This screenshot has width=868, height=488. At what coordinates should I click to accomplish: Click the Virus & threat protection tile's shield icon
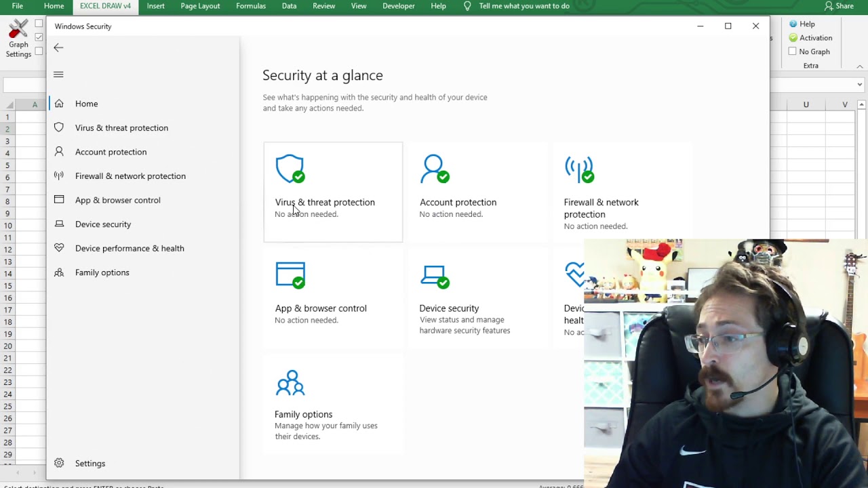(x=290, y=169)
